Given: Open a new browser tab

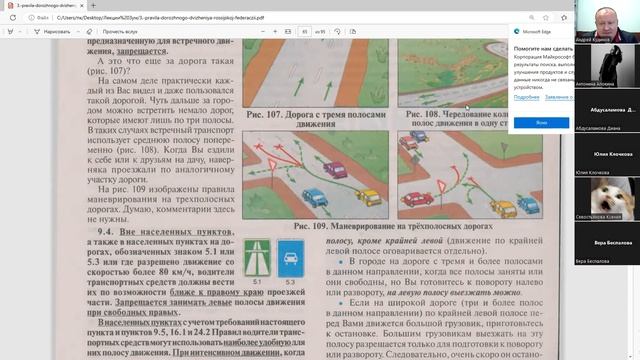Looking at the screenshot, I should 93,6.
